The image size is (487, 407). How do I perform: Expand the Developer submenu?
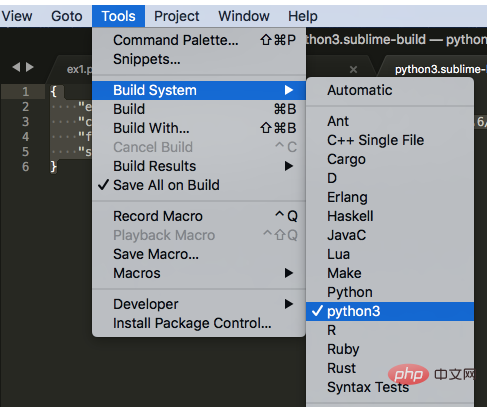[x=199, y=304]
